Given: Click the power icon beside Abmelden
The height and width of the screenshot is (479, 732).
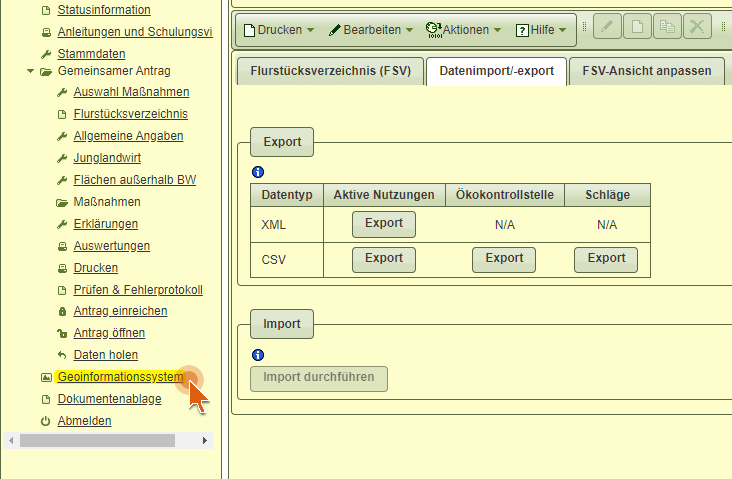Looking at the screenshot, I should (x=46, y=421).
